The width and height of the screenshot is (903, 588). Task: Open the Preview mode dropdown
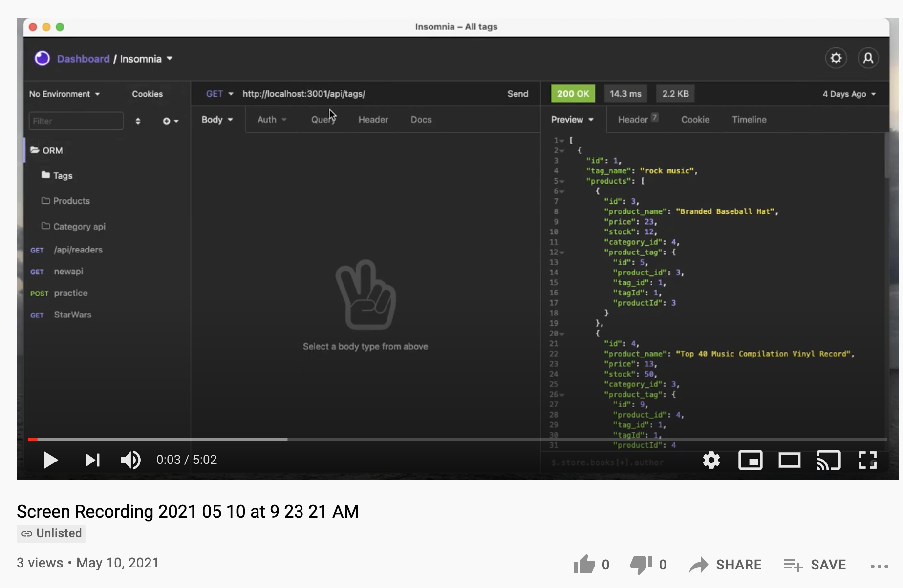tap(572, 120)
